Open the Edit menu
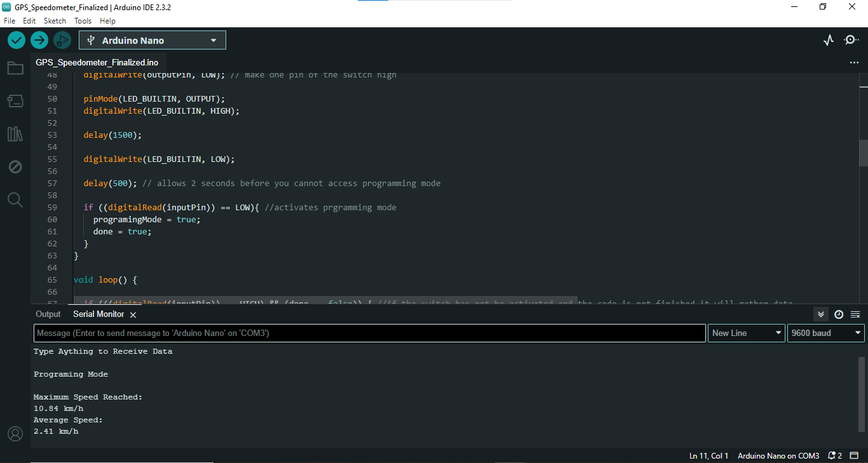Viewport: 868px width, 463px height. click(x=29, y=21)
